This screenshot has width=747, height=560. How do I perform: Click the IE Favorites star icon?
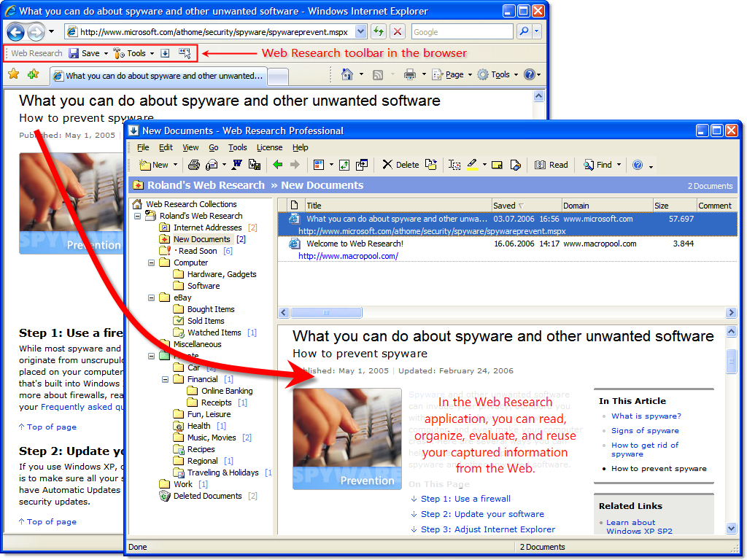tap(13, 74)
